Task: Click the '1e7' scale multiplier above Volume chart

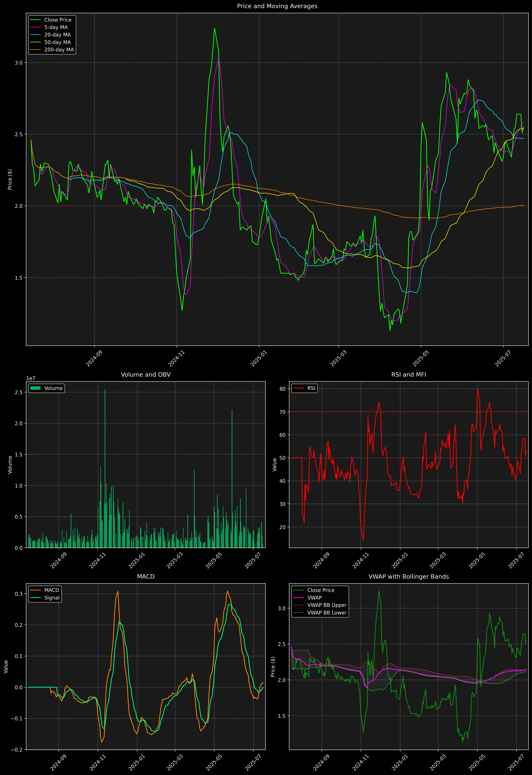Action: click(x=31, y=379)
